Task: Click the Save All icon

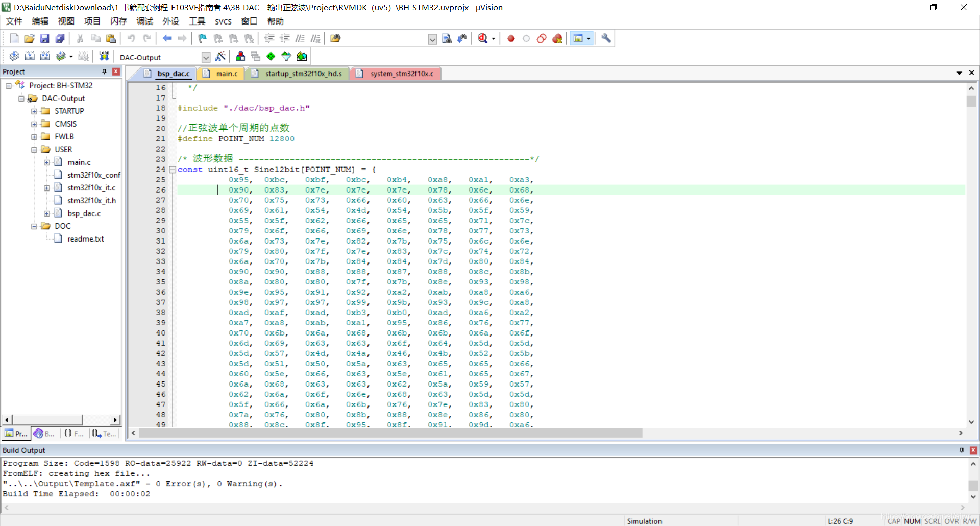Action: (x=60, y=38)
